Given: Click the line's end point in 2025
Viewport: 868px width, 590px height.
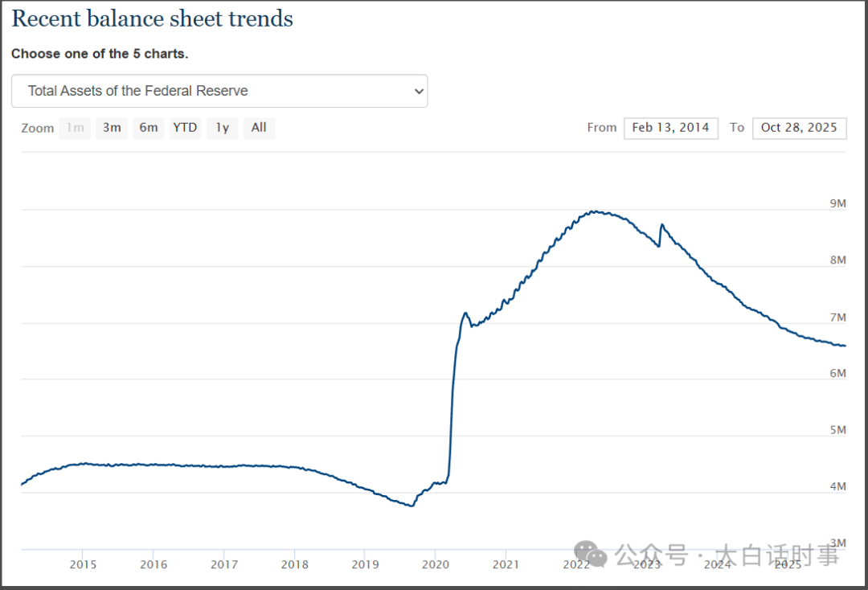Looking at the screenshot, I should (844, 346).
